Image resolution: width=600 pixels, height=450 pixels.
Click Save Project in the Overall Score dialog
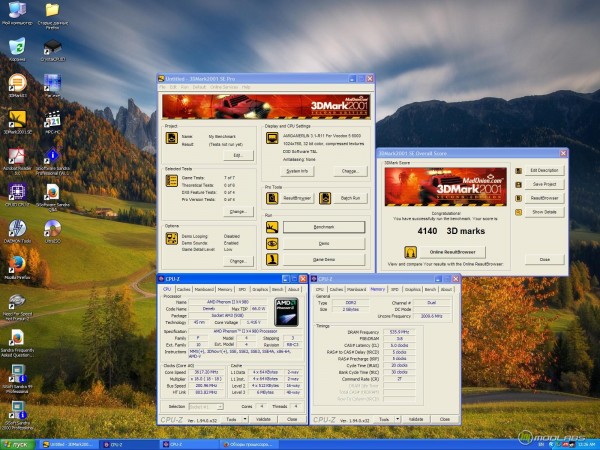(x=544, y=184)
